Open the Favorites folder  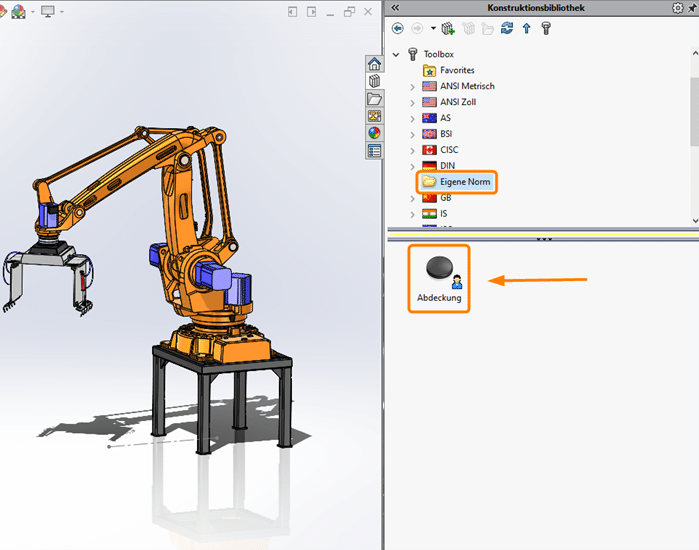457,70
